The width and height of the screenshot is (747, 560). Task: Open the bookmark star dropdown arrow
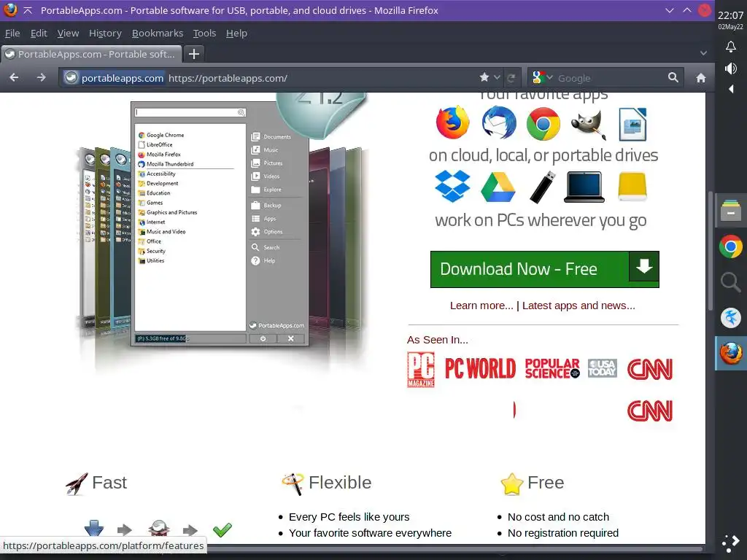(x=497, y=77)
